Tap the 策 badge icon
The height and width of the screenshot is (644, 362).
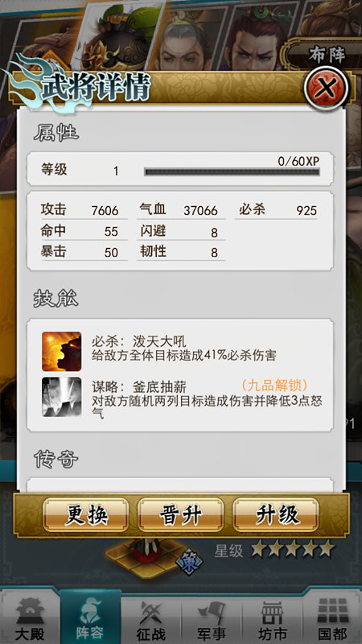click(191, 561)
